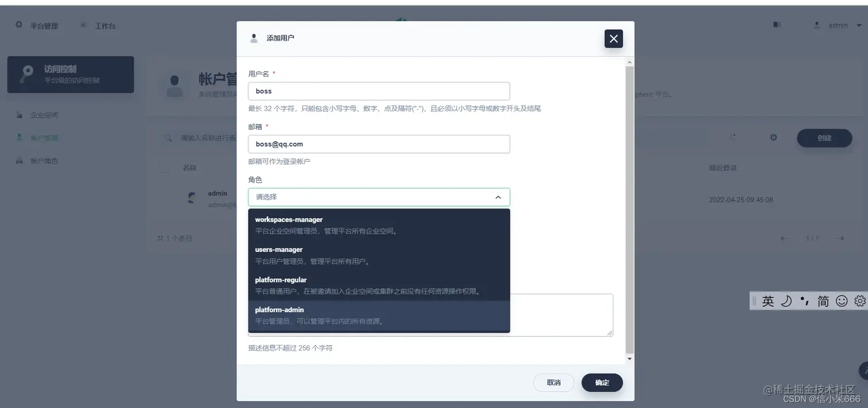The width and height of the screenshot is (868, 408).
Task: Select the workspaces-manager role option
Action: click(379, 225)
